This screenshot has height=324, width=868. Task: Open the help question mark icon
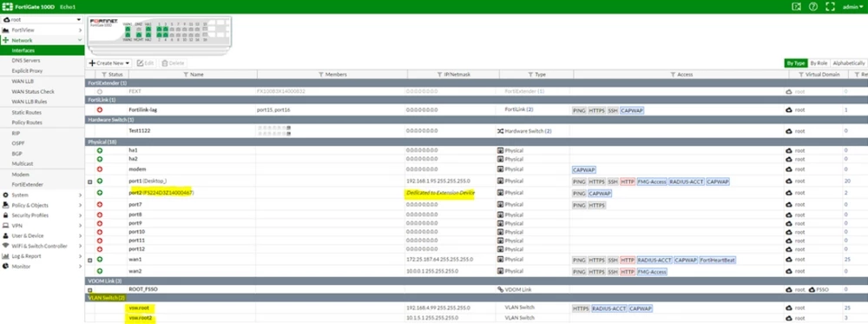point(813,7)
